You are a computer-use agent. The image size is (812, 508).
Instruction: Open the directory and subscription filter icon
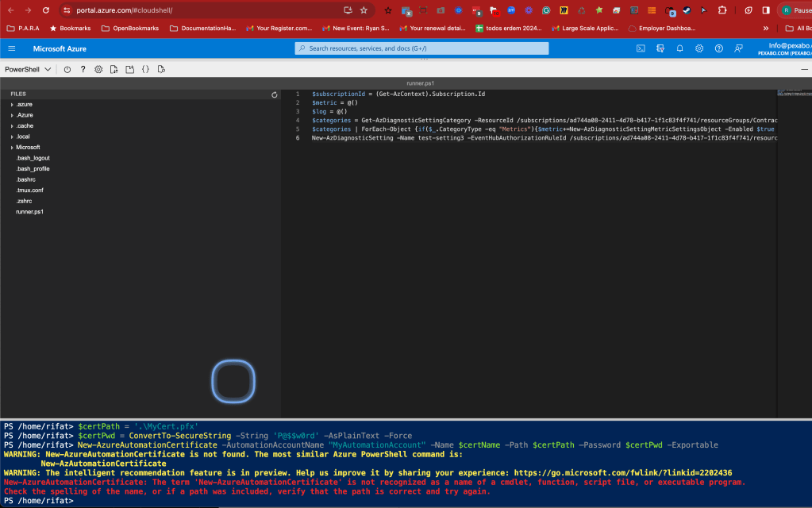click(x=660, y=48)
